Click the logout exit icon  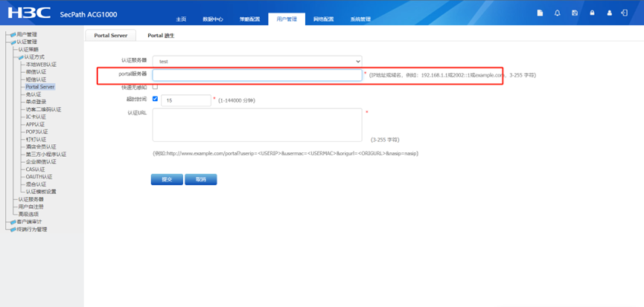pos(625,13)
